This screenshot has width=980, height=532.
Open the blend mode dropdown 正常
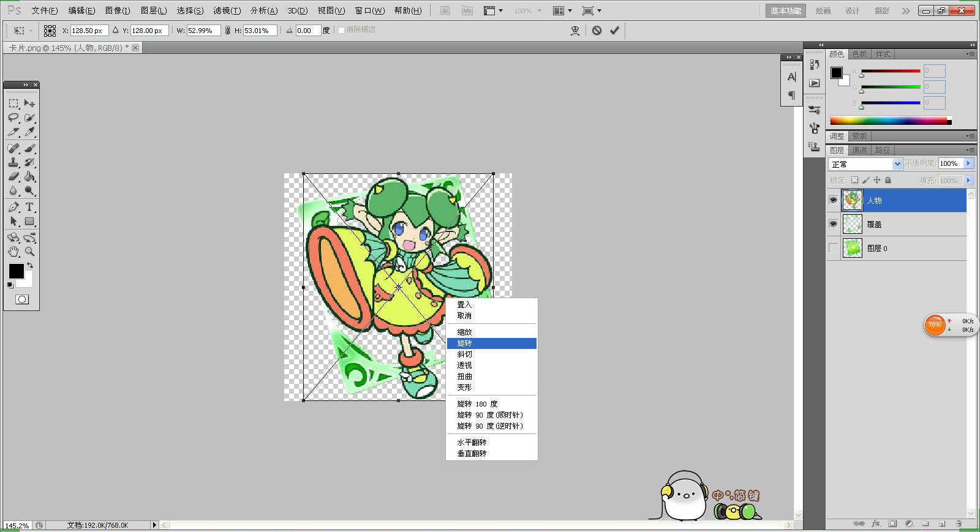click(865, 164)
